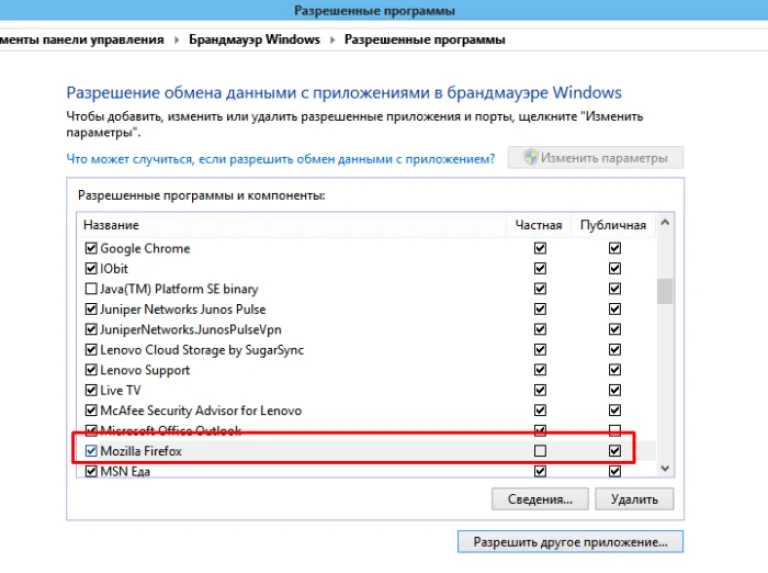Click Разрешить другое приложение button
Screen dimensions: 768x573
(x=570, y=542)
